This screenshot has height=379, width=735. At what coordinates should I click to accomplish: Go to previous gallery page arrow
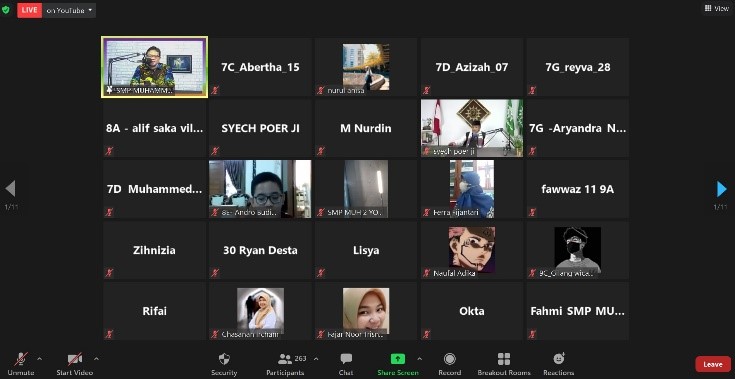point(10,189)
